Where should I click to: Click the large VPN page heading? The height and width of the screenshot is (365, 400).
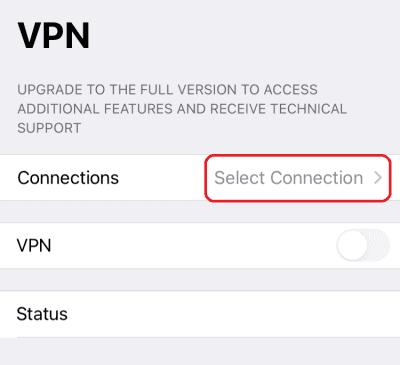tap(54, 36)
